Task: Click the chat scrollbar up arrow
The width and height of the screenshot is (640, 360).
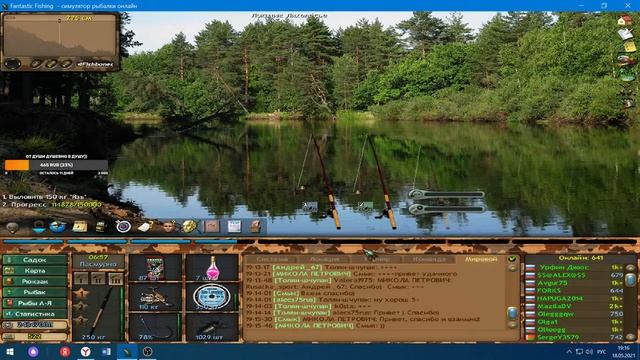Action: [x=512, y=268]
